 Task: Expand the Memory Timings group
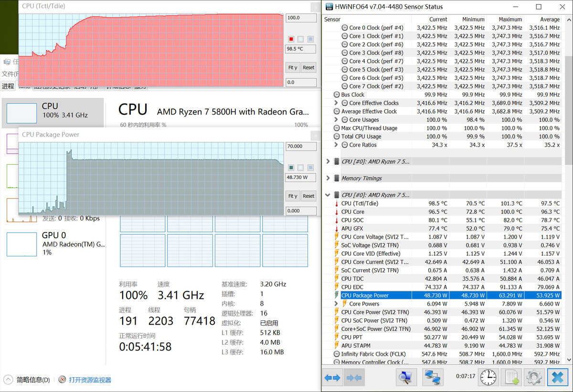pyautogui.click(x=328, y=178)
